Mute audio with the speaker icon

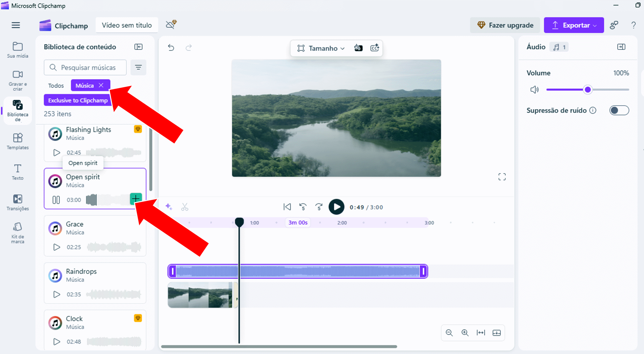(x=534, y=89)
